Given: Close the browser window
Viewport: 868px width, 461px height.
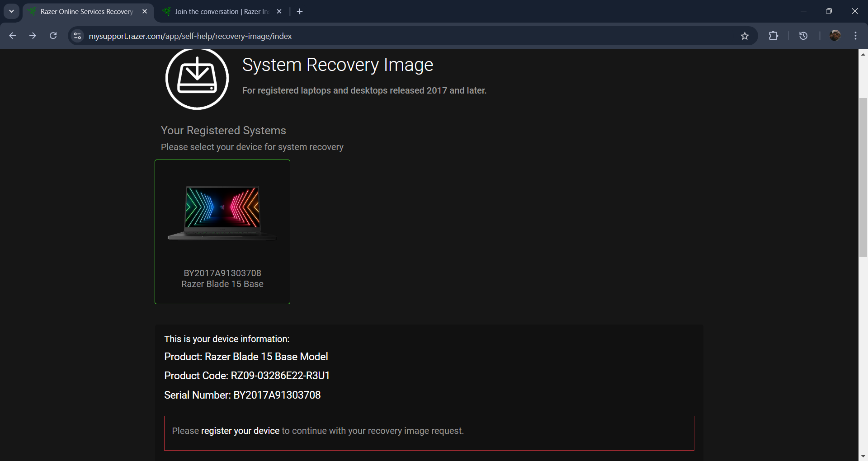Looking at the screenshot, I should pos(854,11).
